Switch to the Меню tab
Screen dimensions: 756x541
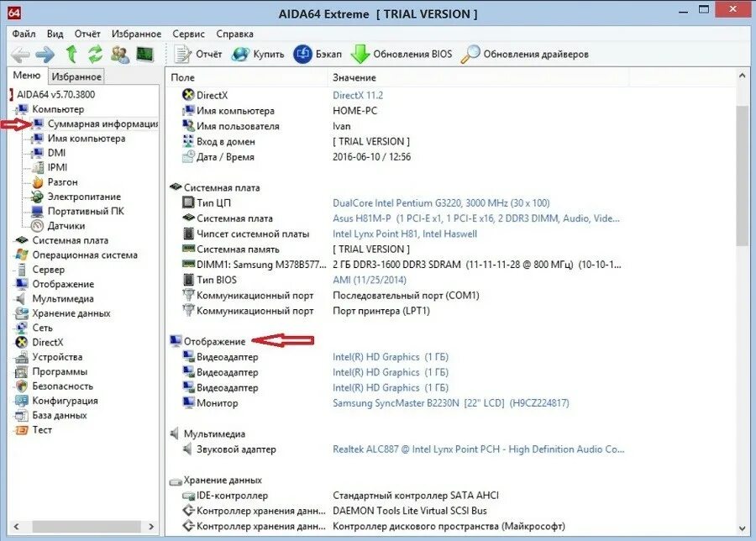27,76
